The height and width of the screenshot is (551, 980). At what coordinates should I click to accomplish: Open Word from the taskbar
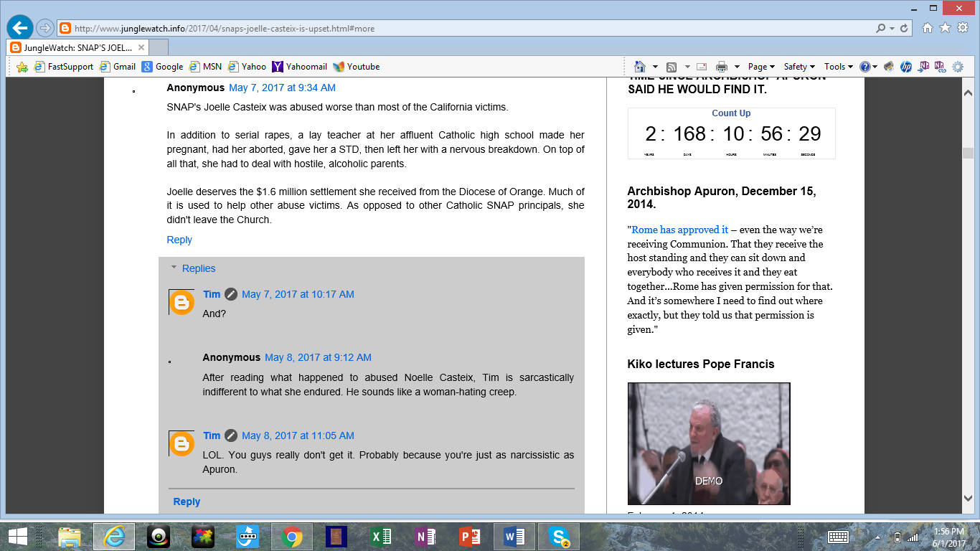[x=514, y=537]
